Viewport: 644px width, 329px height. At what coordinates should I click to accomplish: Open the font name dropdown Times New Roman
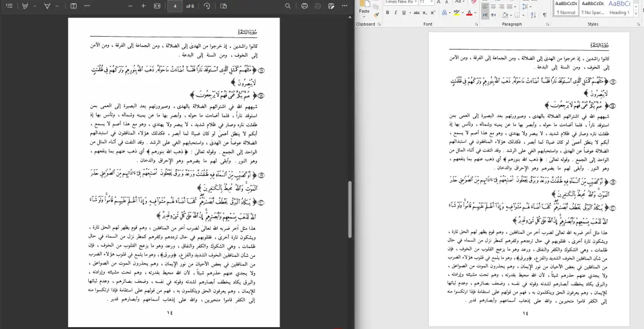(x=415, y=2)
